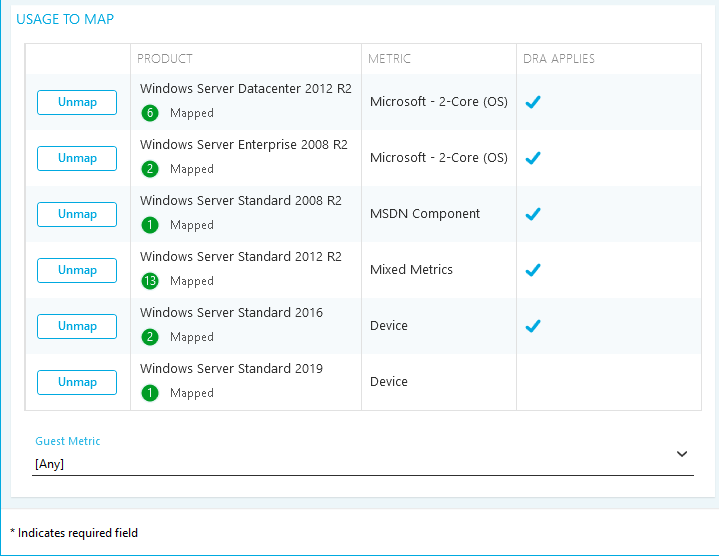
Task: Click the PRODUCT column header
Action: click(165, 59)
